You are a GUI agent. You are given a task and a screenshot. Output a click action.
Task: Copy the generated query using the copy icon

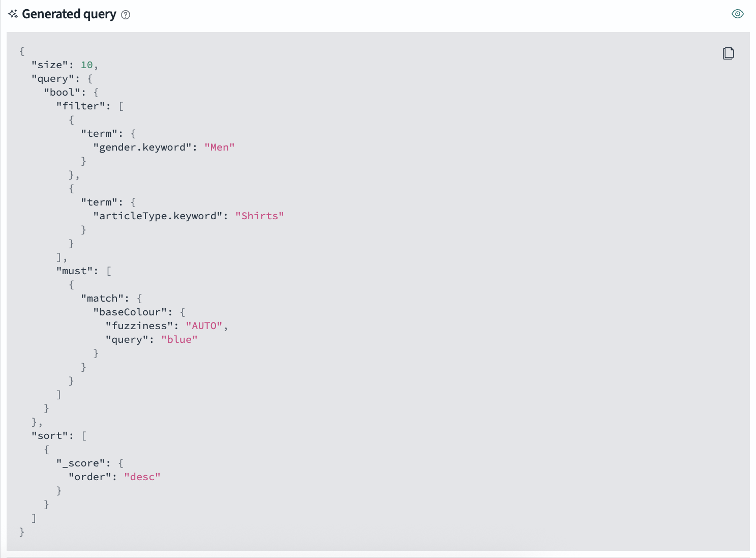click(x=729, y=53)
